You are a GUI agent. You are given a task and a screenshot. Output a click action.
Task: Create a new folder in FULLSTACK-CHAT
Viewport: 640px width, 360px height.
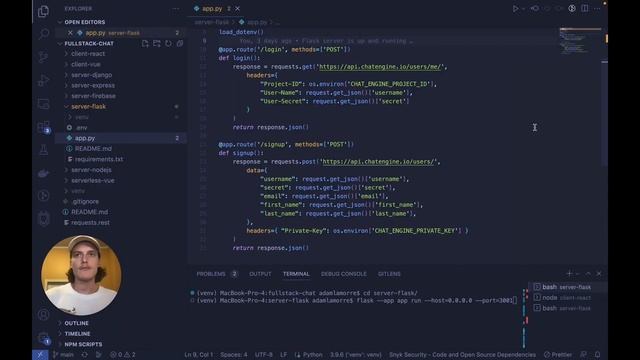[157, 43]
